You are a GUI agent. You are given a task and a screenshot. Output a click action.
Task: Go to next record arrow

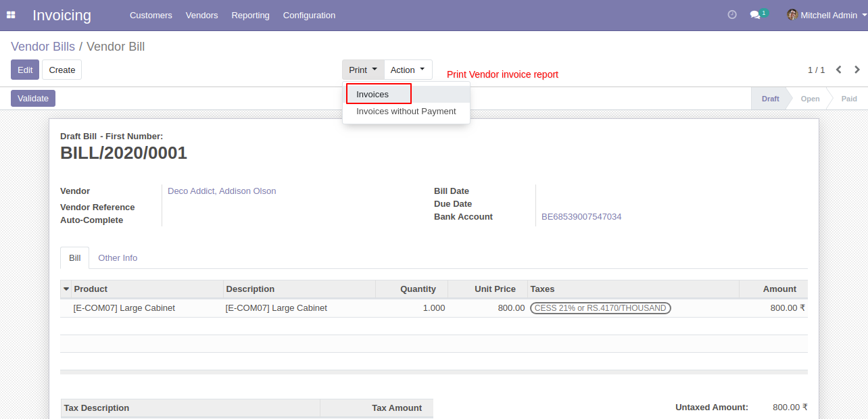tap(857, 70)
